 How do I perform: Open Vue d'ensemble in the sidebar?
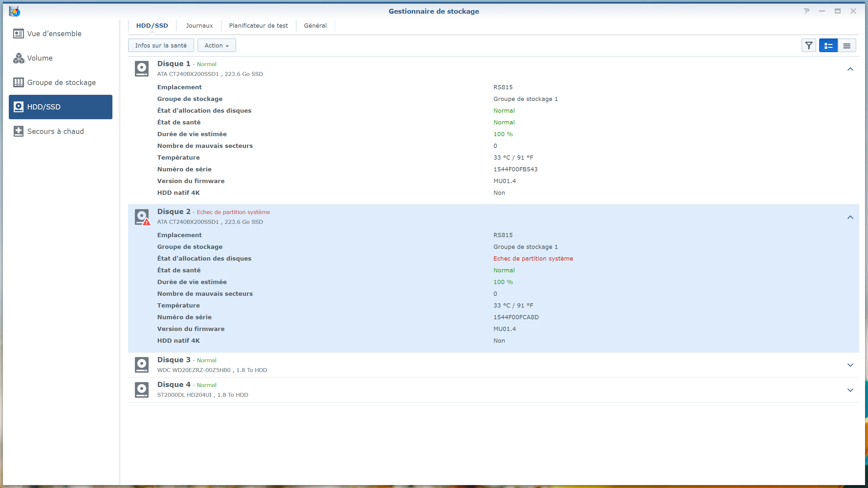(x=54, y=34)
